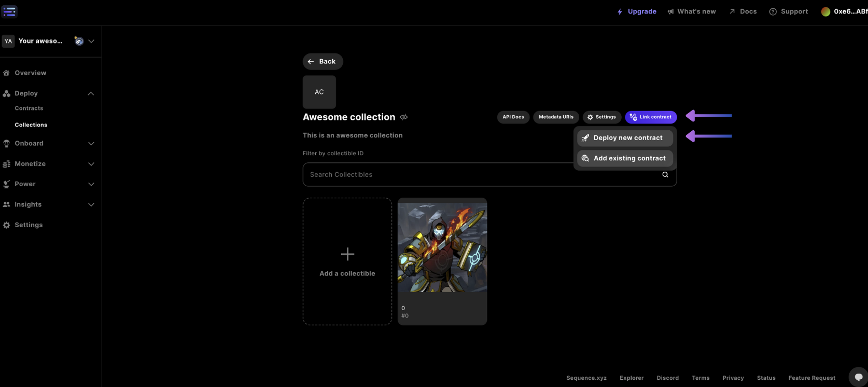Click the plus icon to add collectible

347,254
